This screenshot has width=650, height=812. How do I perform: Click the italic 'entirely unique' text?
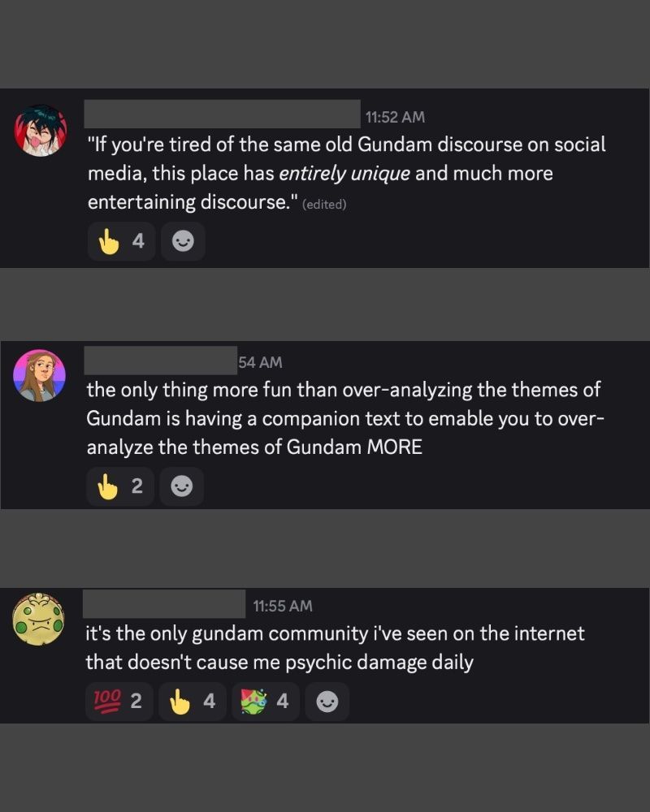click(344, 174)
